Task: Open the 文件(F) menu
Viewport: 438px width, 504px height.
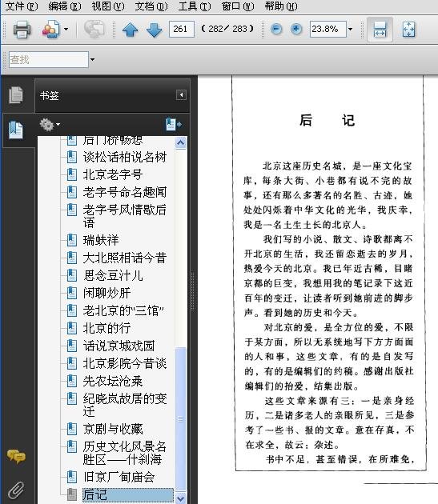Action: tap(22, 6)
